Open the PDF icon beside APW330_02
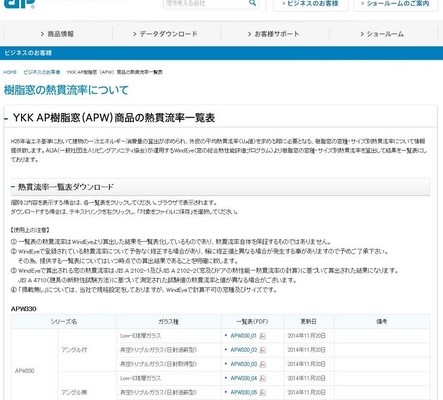The width and height of the screenshot is (443, 400). coord(263,350)
